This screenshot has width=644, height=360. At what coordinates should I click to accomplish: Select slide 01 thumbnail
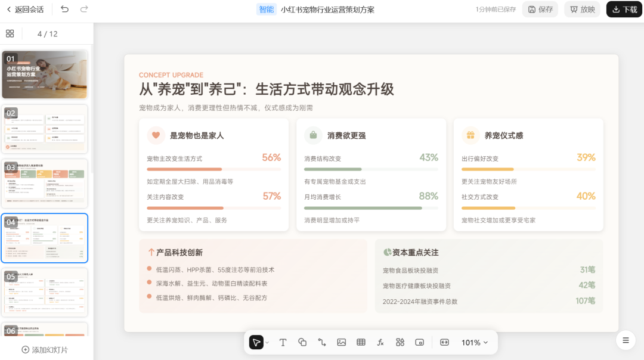point(44,75)
